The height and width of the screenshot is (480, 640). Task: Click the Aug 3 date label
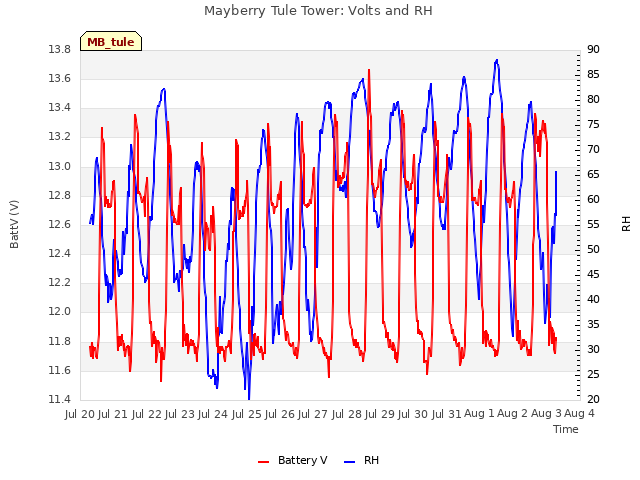point(546,414)
